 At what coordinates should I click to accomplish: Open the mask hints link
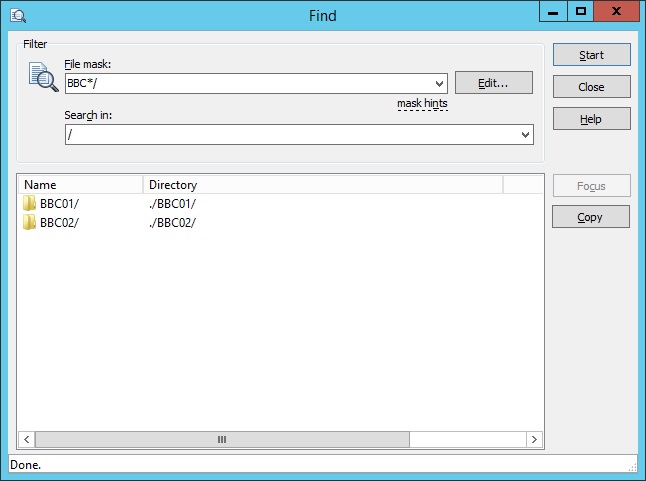tap(422, 103)
